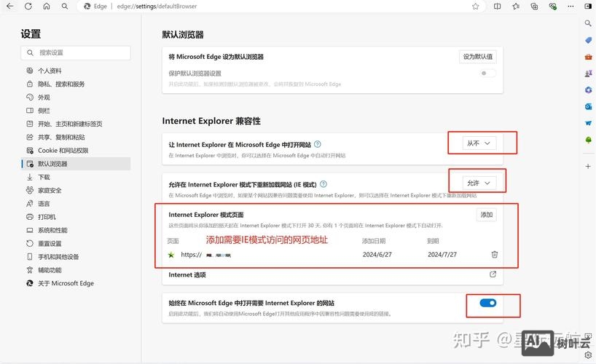Open split screen view icon
This screenshot has width=596, height=364.
(498, 7)
